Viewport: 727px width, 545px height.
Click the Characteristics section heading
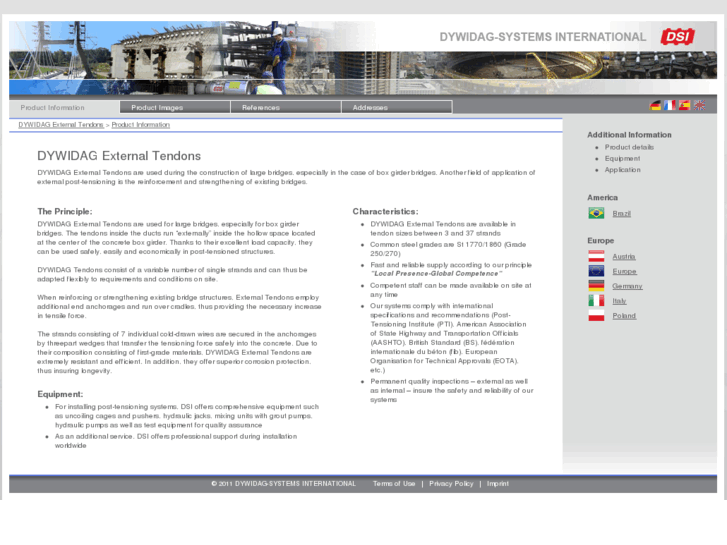point(385,212)
